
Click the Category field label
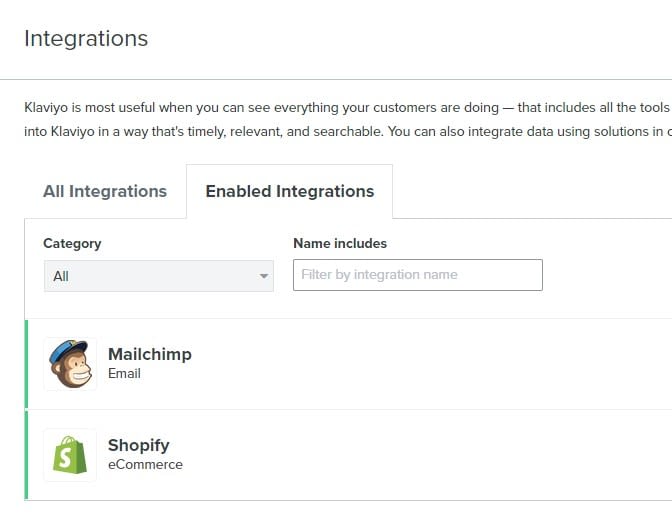click(x=72, y=243)
